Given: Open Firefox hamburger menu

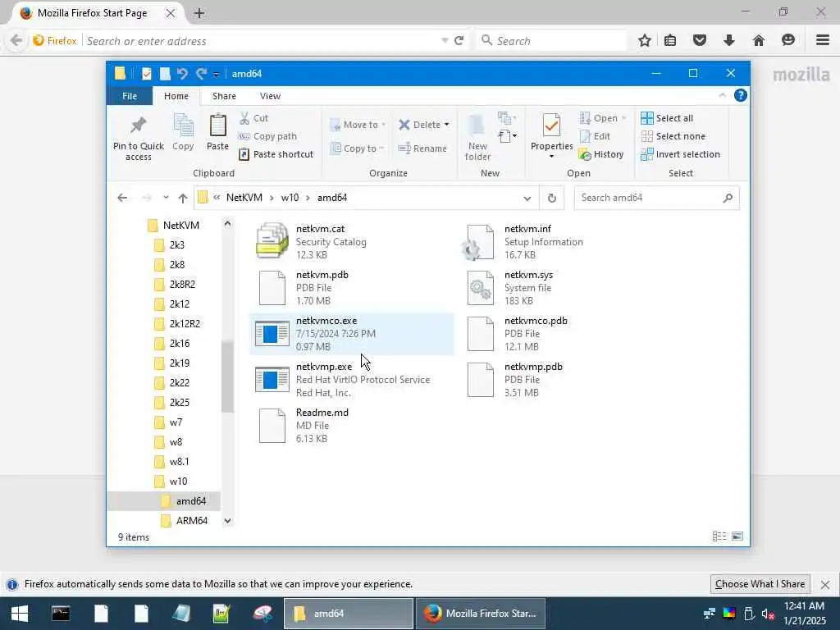Looking at the screenshot, I should [x=823, y=40].
